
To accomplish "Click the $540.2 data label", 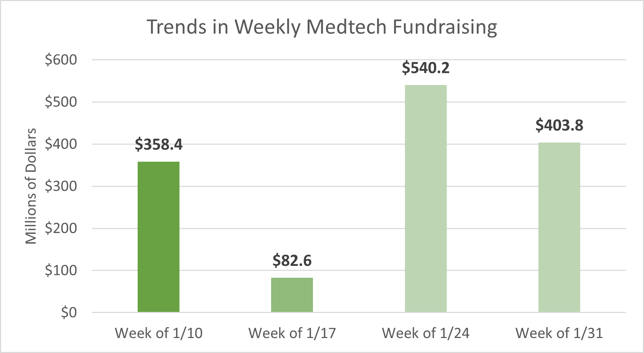I will point(426,68).
